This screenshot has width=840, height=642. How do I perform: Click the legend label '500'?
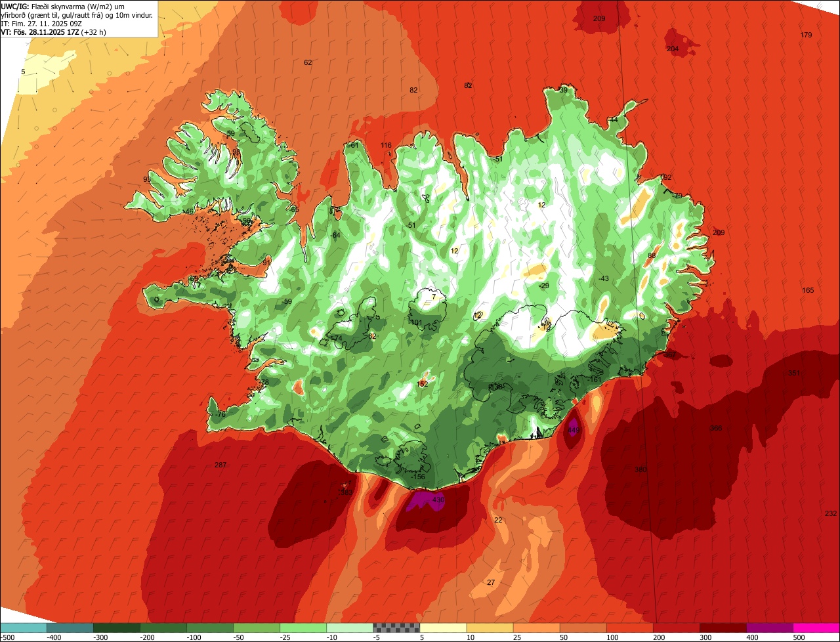pos(798,637)
